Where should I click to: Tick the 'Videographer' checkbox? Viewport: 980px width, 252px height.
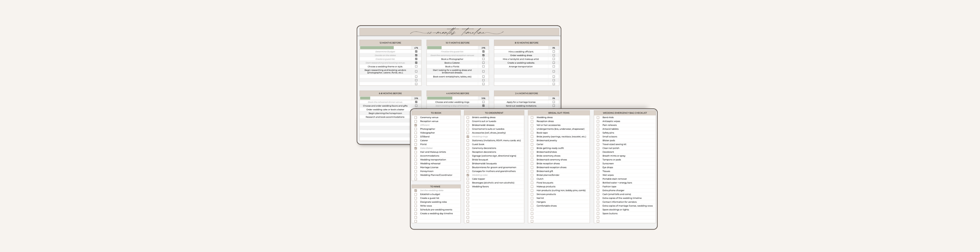click(416, 133)
